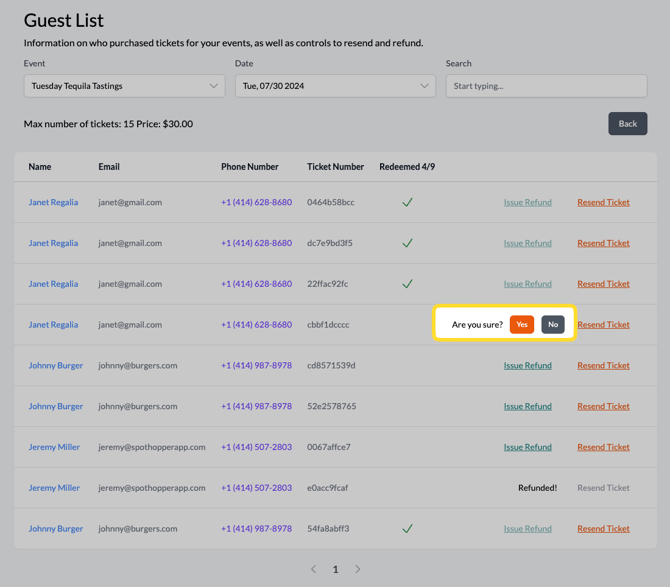This screenshot has width=670, height=587.
Task: Cancel the refund by clicking No
Action: (x=552, y=324)
